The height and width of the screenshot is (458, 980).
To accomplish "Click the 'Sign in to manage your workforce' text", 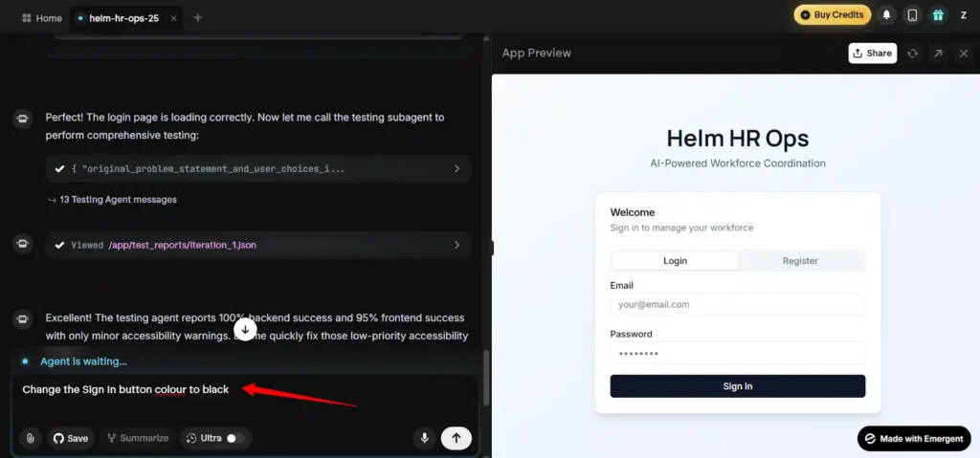I will pos(681,229).
